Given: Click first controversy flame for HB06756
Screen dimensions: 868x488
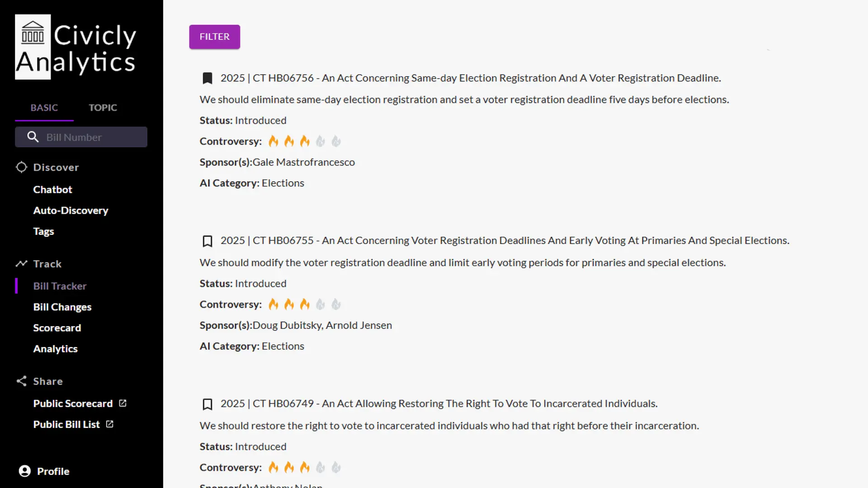Looking at the screenshot, I should point(274,141).
